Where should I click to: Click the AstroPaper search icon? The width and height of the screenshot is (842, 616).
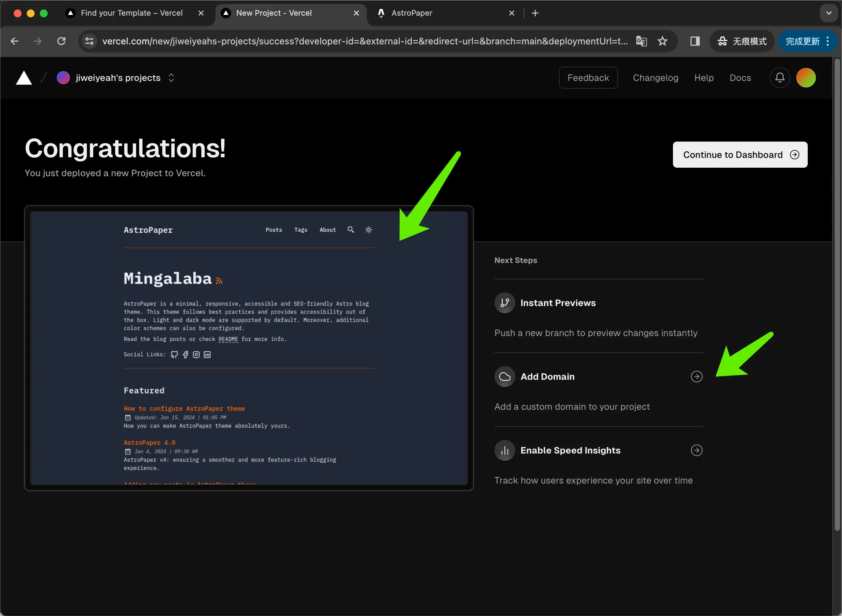click(x=351, y=230)
